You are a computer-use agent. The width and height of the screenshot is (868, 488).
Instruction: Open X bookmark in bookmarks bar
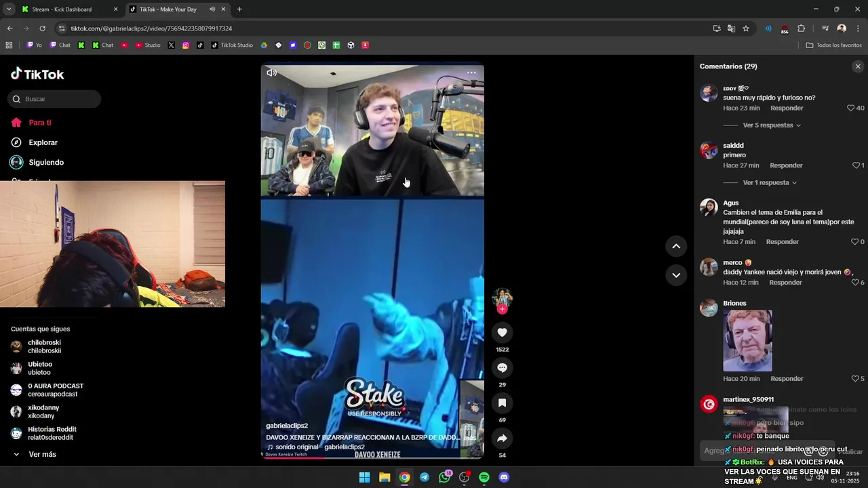click(x=171, y=45)
